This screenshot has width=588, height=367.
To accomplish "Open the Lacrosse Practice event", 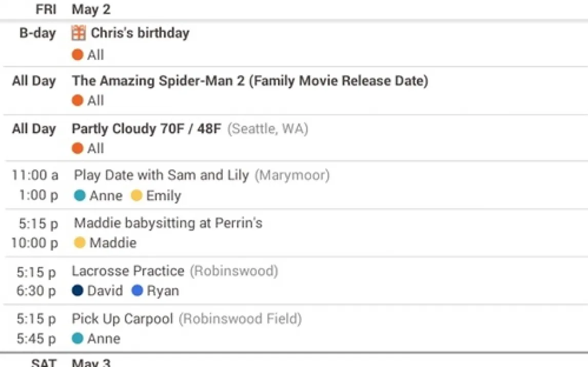I will [x=128, y=271].
